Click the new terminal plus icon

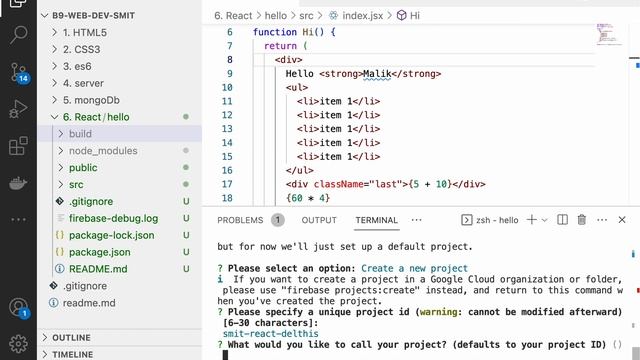(x=531, y=220)
